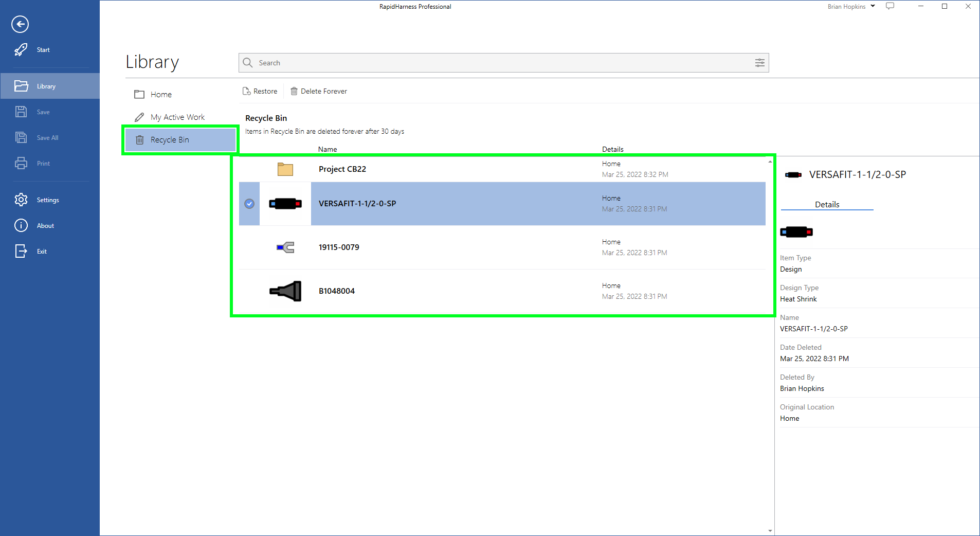
Task: Click the Delete Forever button
Action: (x=319, y=91)
